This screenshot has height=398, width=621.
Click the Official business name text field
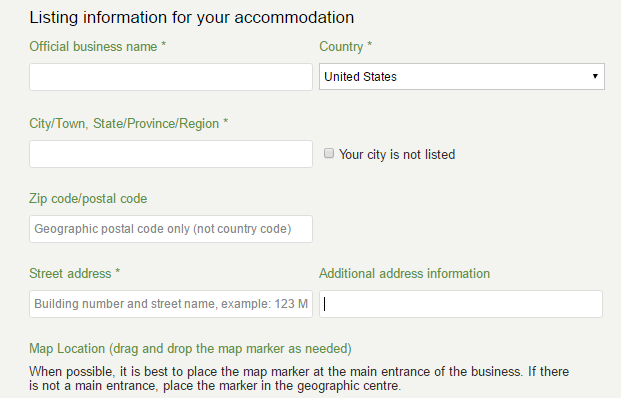click(171, 77)
